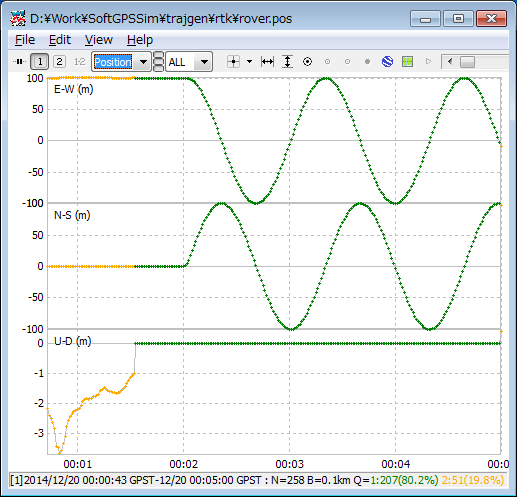This screenshot has height=497, width=517.
Task: Click the show center cursor icon
Action: coord(233,62)
